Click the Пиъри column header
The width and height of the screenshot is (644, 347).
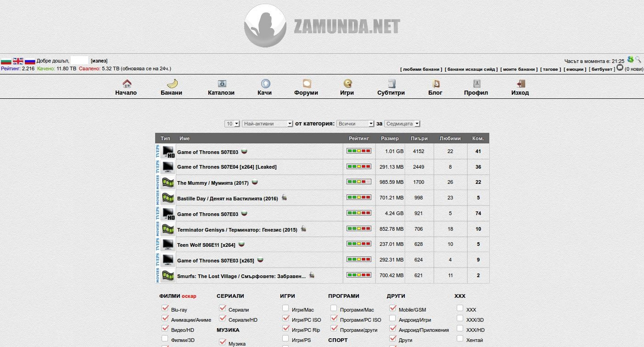point(420,138)
